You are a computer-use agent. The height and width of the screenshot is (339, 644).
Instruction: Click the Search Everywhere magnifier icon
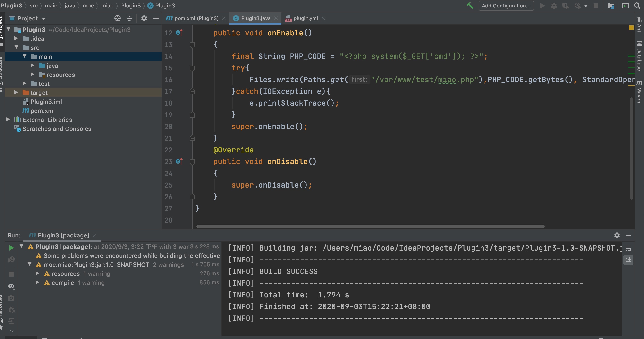point(637,5)
